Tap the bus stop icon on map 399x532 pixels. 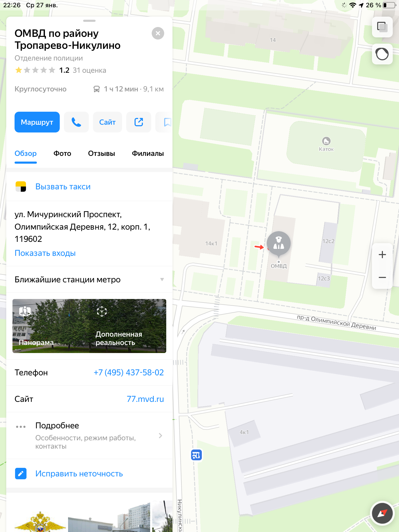[196, 455]
